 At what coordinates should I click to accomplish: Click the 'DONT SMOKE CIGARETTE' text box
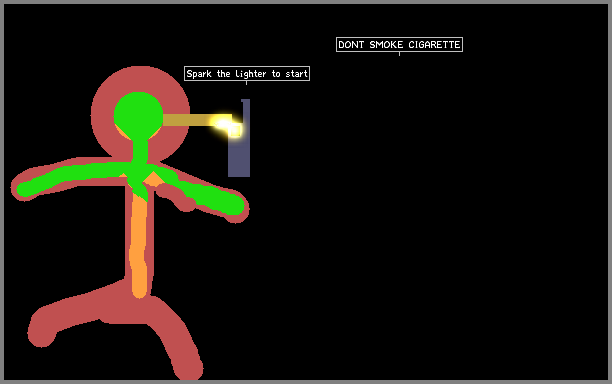pos(399,44)
